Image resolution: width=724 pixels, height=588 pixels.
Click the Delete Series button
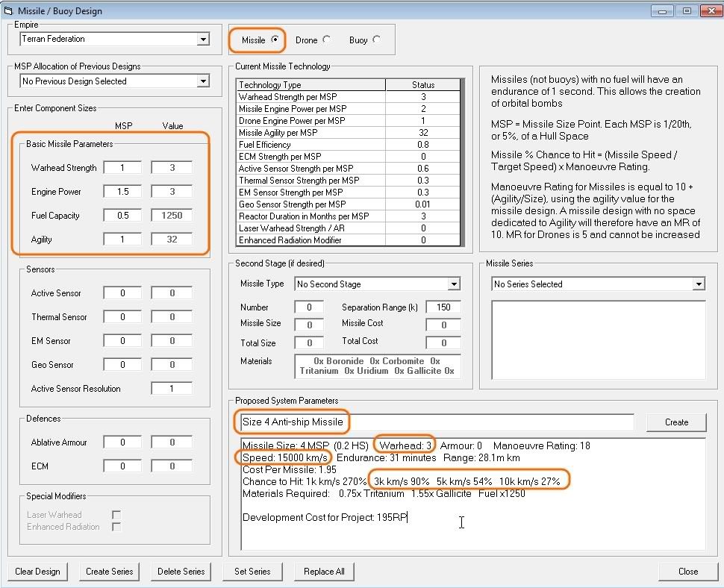pyautogui.click(x=181, y=572)
